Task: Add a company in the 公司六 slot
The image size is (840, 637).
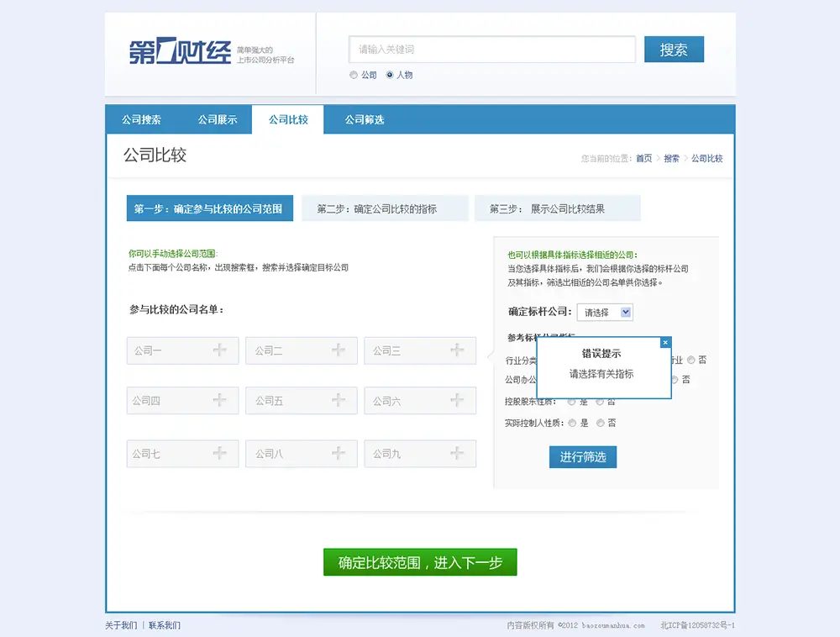Action: [x=457, y=401]
